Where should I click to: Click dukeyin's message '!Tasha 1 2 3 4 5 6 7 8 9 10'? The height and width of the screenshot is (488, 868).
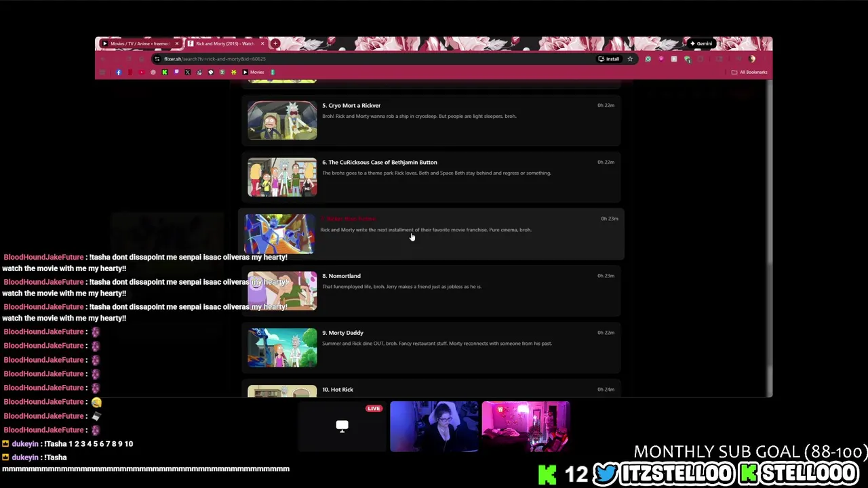point(88,444)
